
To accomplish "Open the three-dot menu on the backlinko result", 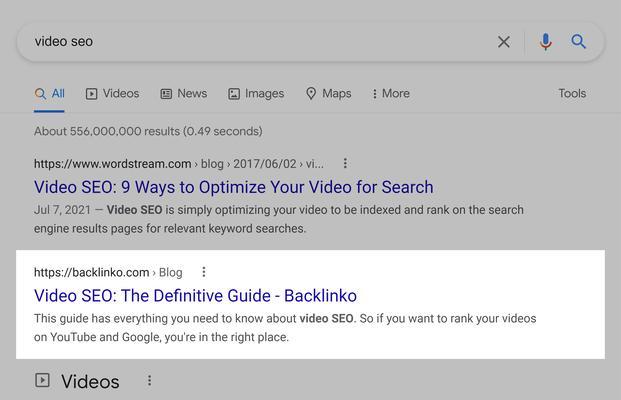I will (x=204, y=272).
